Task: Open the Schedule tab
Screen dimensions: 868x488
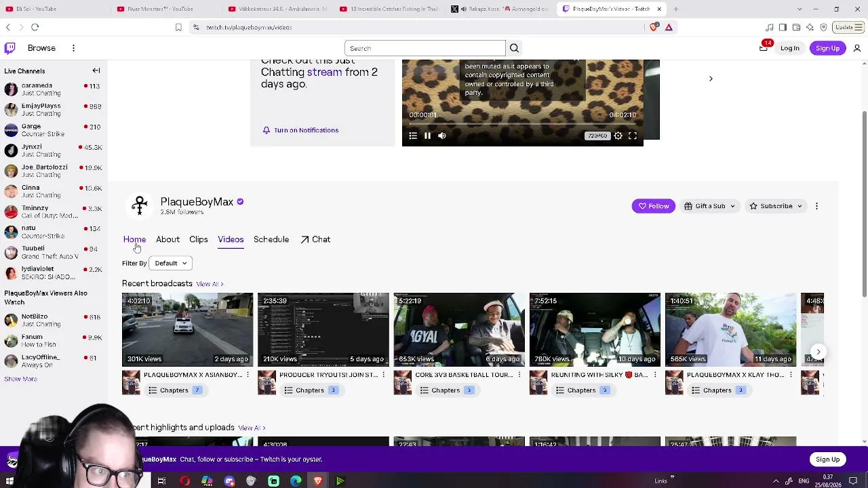Action: [271, 239]
